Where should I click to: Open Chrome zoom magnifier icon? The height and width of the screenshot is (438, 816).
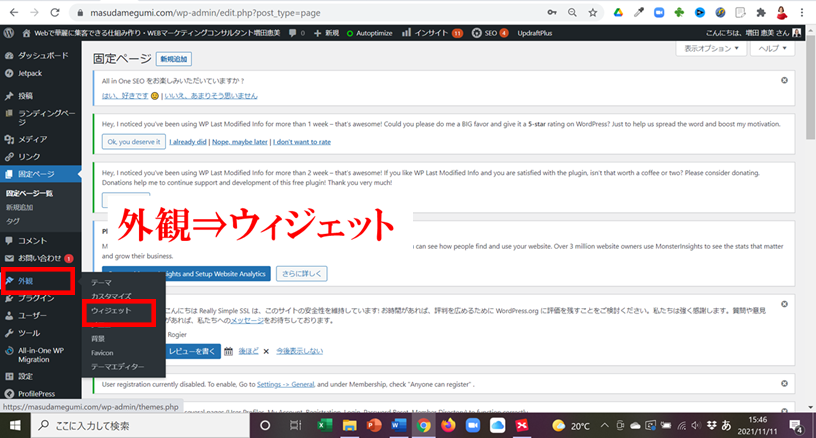[x=572, y=12]
